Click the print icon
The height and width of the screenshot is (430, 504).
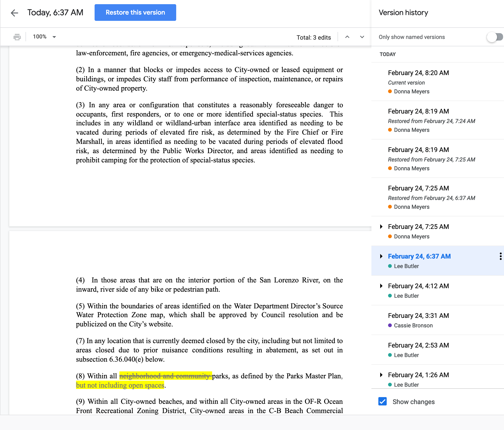tap(17, 37)
